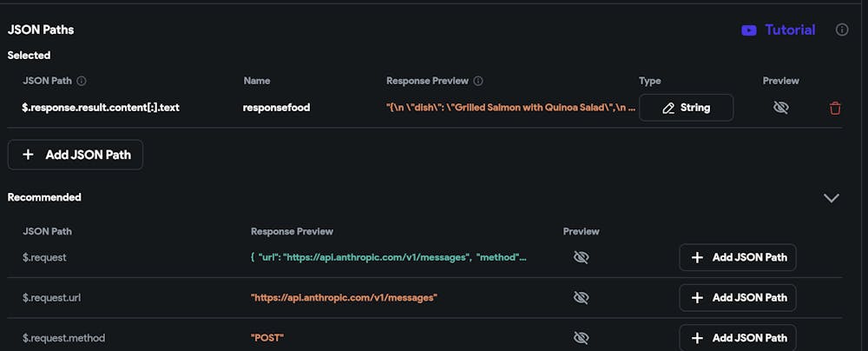Viewport: 868px width, 351px height.
Task: Open the Tutorial link
Action: [x=789, y=30]
